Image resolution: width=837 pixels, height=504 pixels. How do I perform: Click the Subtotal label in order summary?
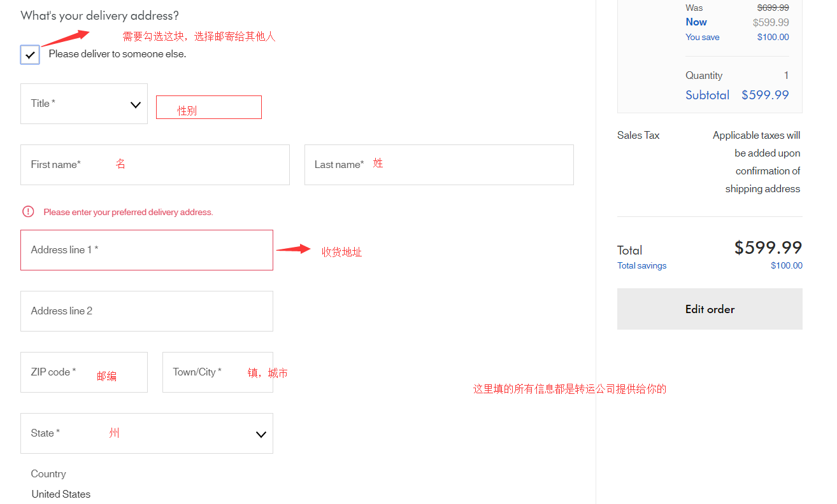tap(707, 95)
